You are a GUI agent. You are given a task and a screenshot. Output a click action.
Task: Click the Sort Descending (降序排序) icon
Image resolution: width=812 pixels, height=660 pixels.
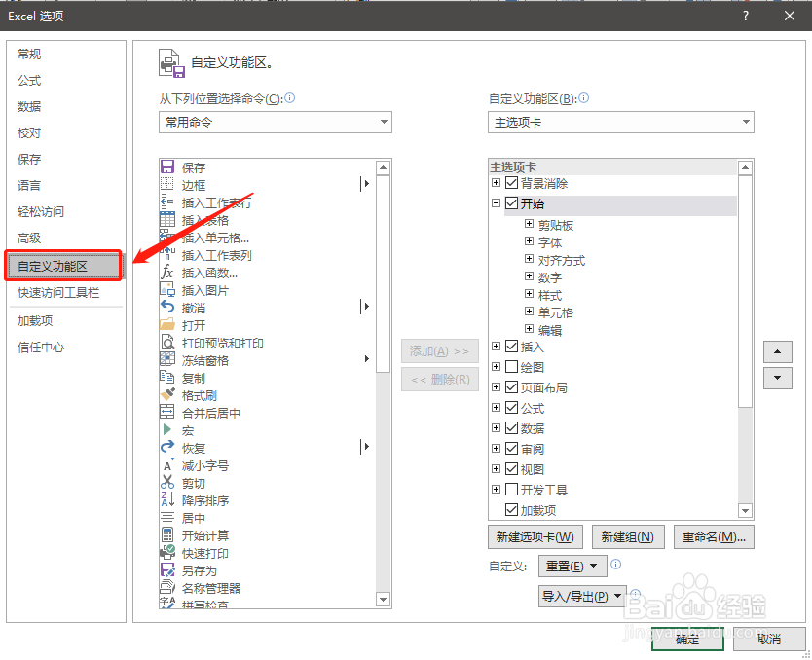tap(167, 499)
